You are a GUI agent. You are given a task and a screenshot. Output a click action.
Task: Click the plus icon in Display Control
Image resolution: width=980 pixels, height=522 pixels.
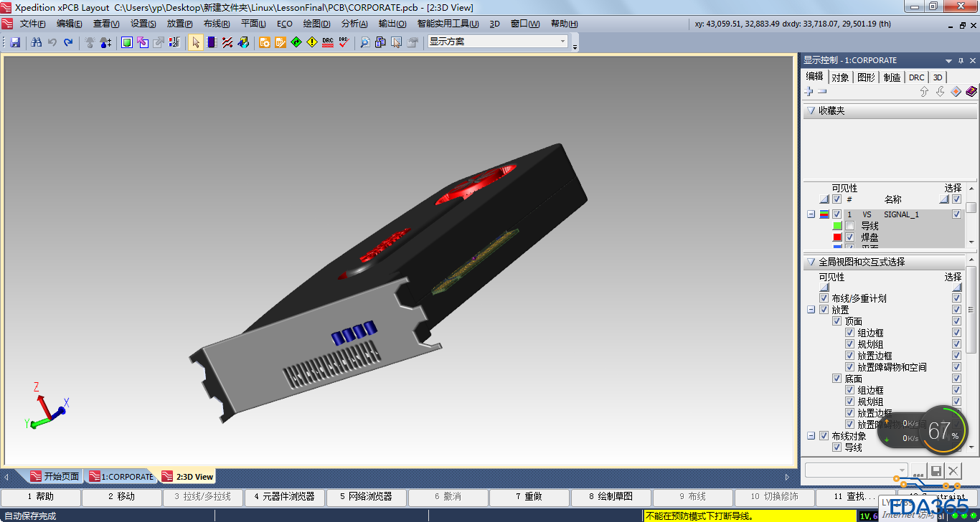[809, 92]
